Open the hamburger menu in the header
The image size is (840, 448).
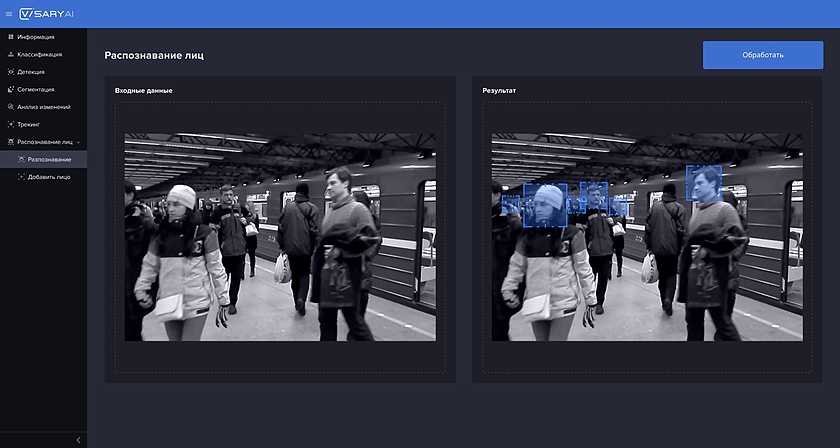pos(10,14)
